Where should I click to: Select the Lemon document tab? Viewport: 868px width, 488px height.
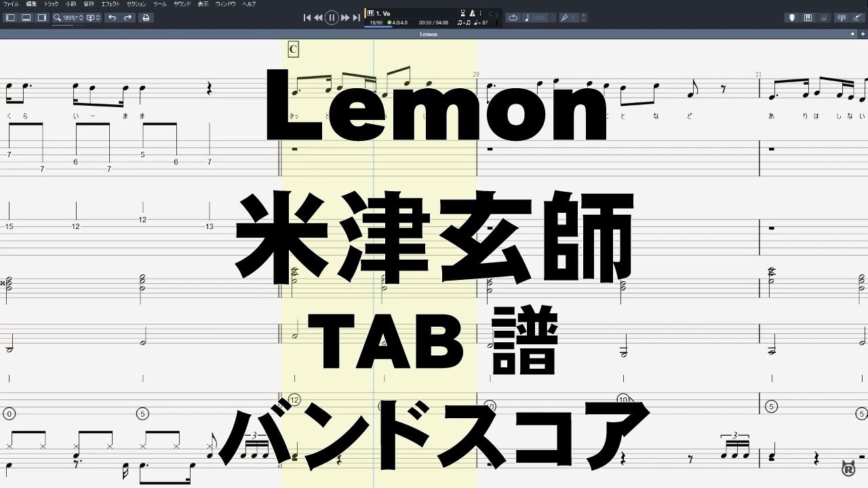429,34
